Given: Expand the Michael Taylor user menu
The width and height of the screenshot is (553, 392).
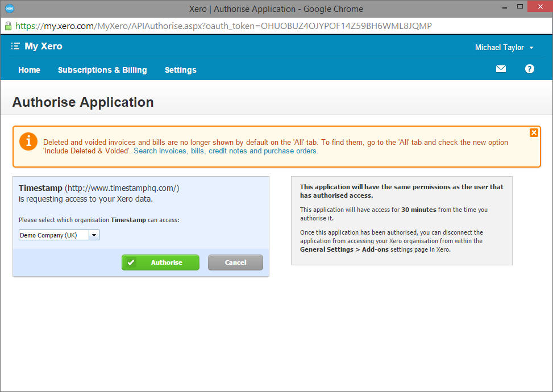Looking at the screenshot, I should (x=504, y=47).
